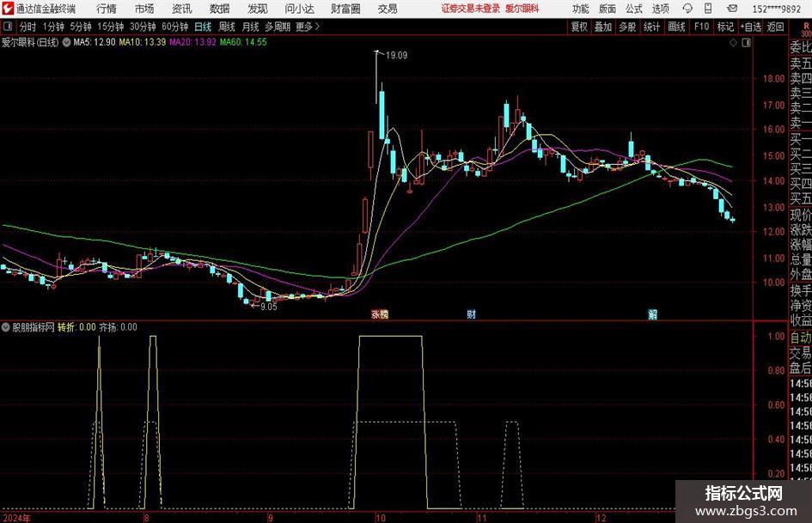The image size is (812, 523).
Task: Open settings icon beside 爱尔眼科(日线) label
Action: 66,42
